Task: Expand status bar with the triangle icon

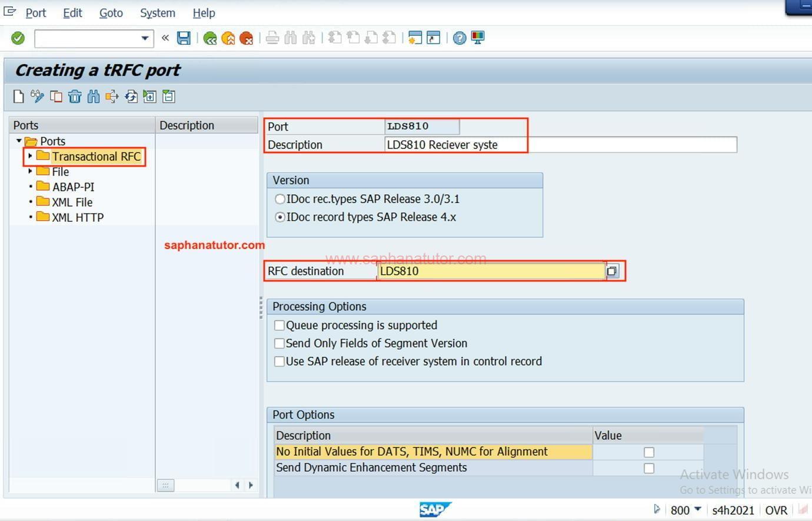Action: pos(657,509)
